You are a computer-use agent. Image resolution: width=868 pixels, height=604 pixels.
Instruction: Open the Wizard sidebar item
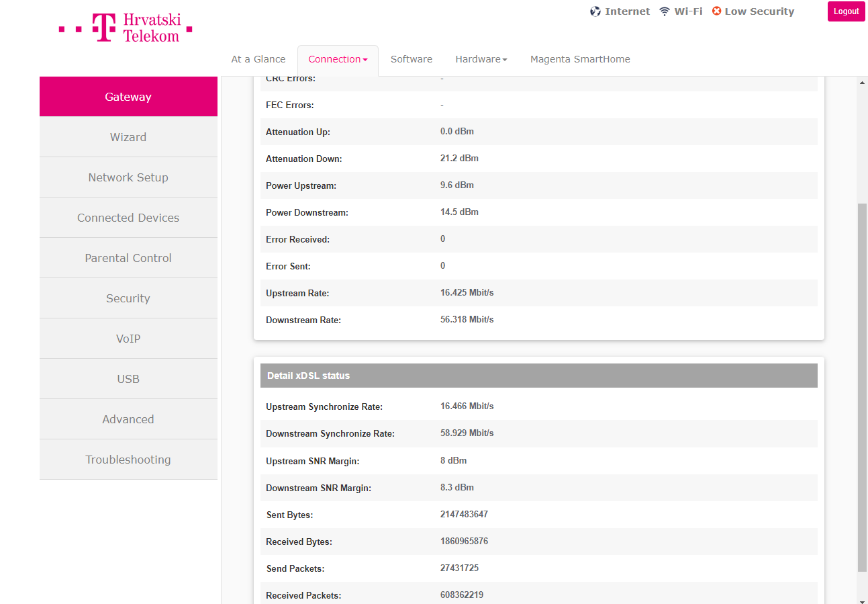coord(128,137)
